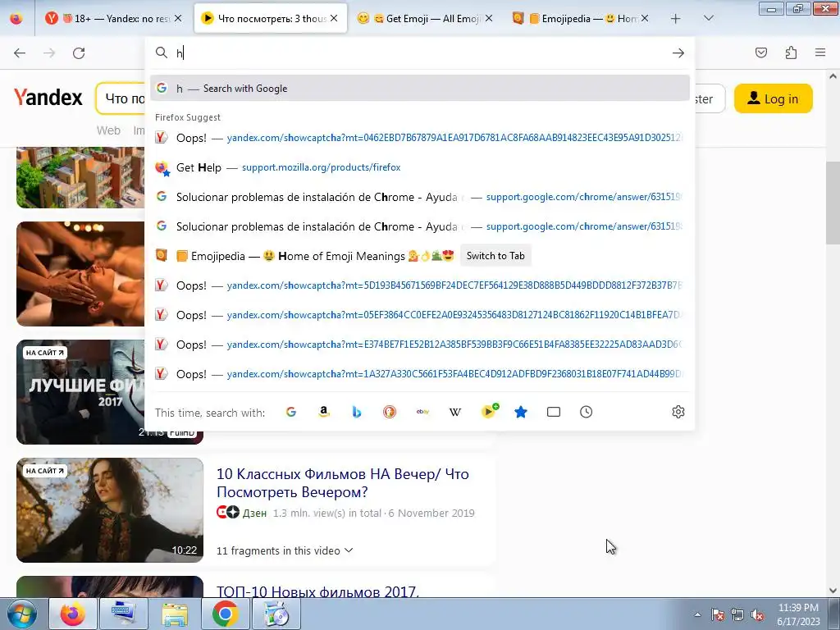
Task: Open '10 Классных Фильмов НА Вечер' link
Action: 343,482
